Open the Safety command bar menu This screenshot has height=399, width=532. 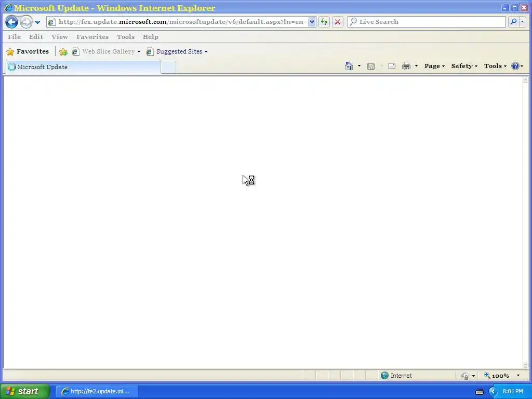pyautogui.click(x=464, y=66)
